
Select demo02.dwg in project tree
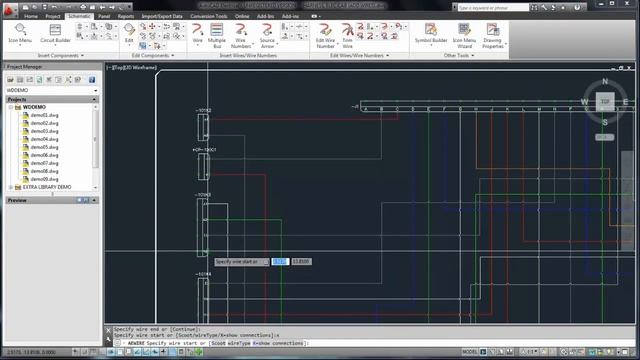point(44,123)
